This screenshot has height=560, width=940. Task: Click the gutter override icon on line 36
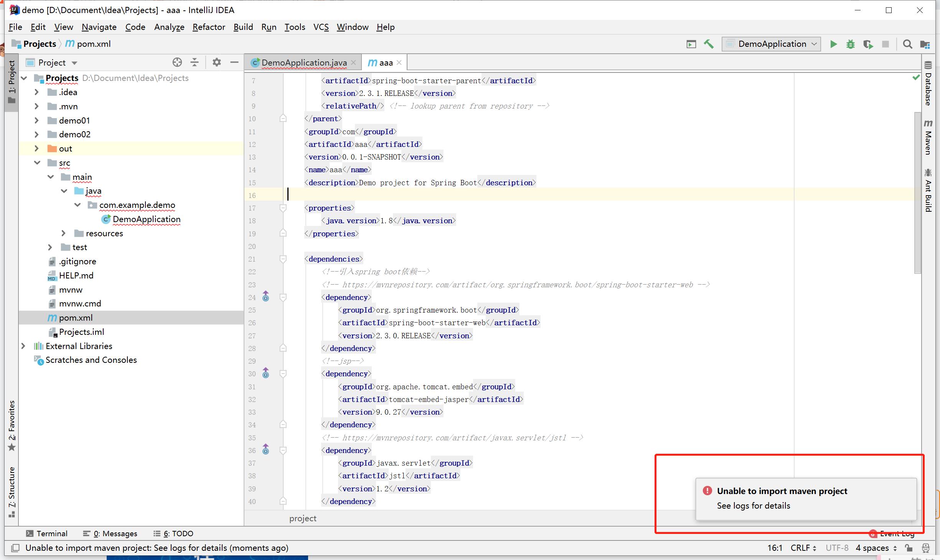pos(266,449)
